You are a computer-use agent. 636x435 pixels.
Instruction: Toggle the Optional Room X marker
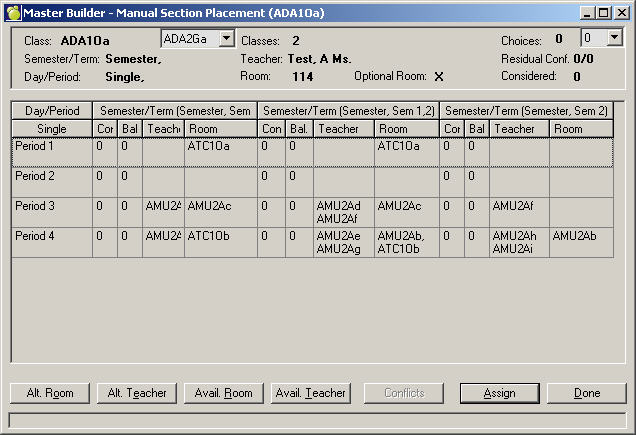coord(438,76)
